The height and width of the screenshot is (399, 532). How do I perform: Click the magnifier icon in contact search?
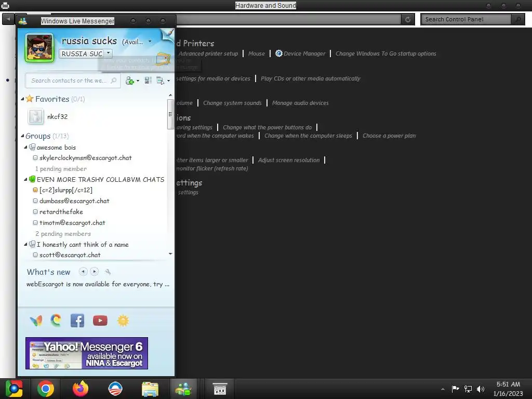[114, 81]
